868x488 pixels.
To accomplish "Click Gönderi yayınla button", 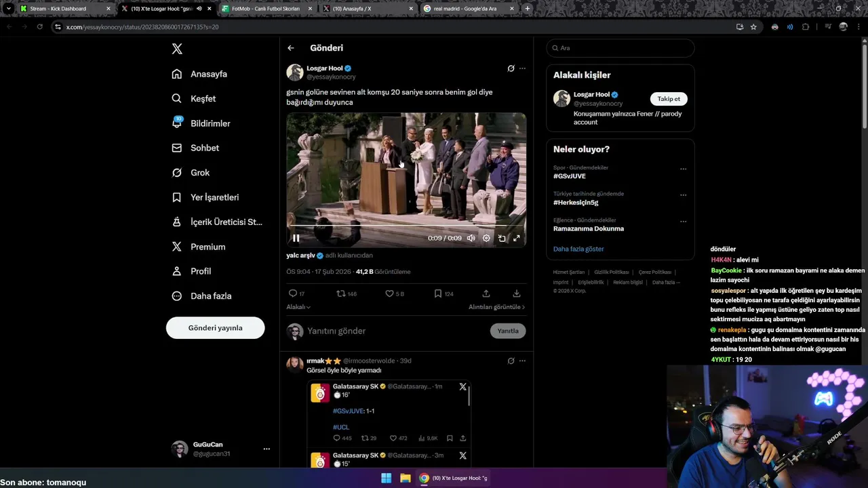I will [x=215, y=327].
